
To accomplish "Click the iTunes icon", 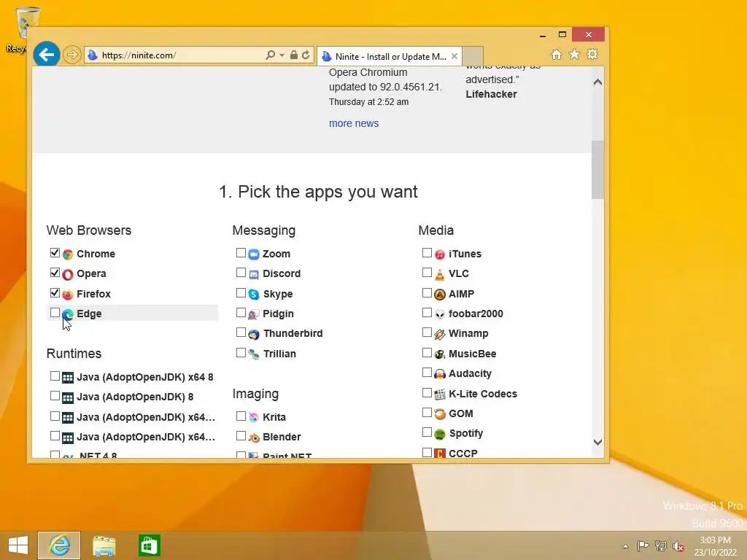I will (x=440, y=254).
